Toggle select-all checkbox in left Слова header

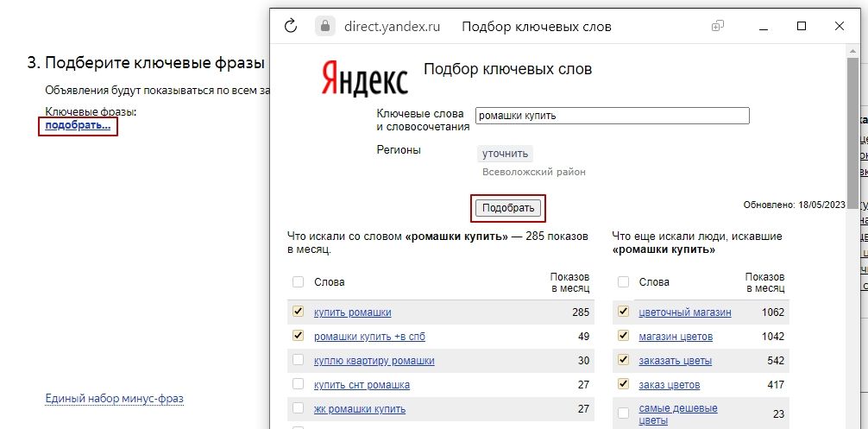[x=299, y=281]
